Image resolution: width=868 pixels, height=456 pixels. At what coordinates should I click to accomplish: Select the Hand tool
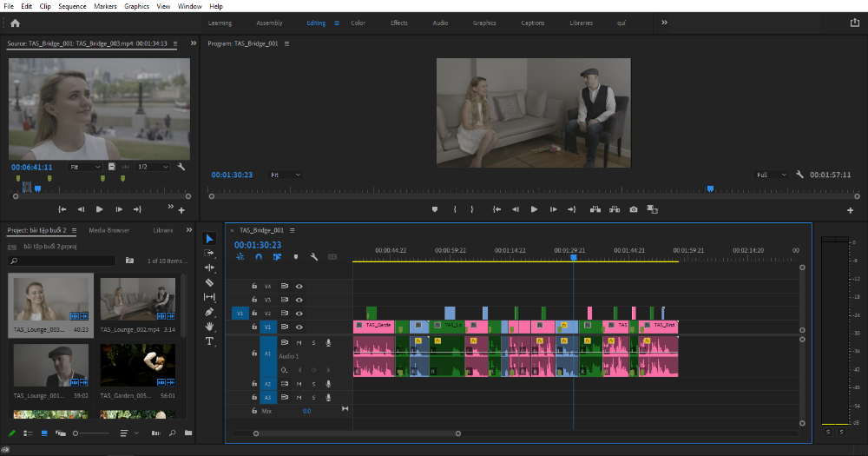pos(209,327)
